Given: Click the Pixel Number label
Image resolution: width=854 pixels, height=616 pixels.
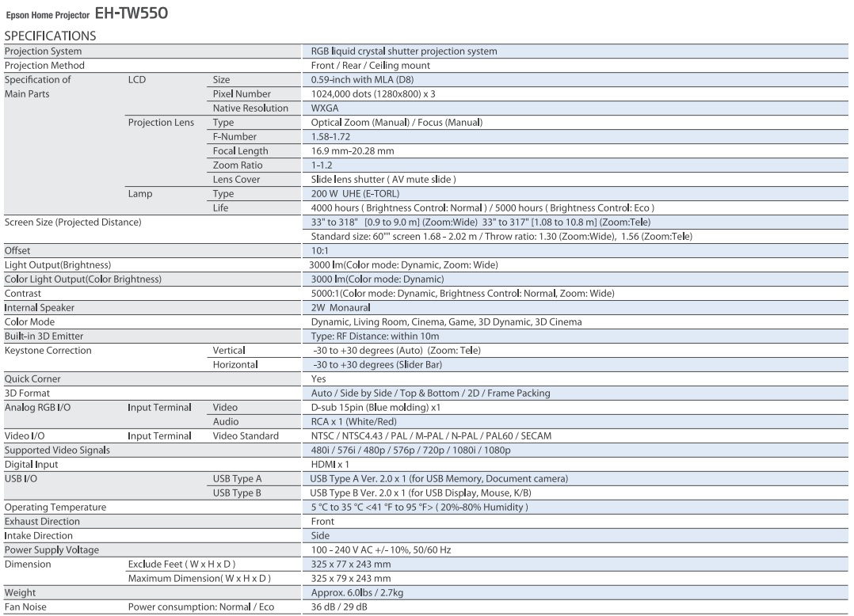Looking at the screenshot, I should click(x=242, y=93).
